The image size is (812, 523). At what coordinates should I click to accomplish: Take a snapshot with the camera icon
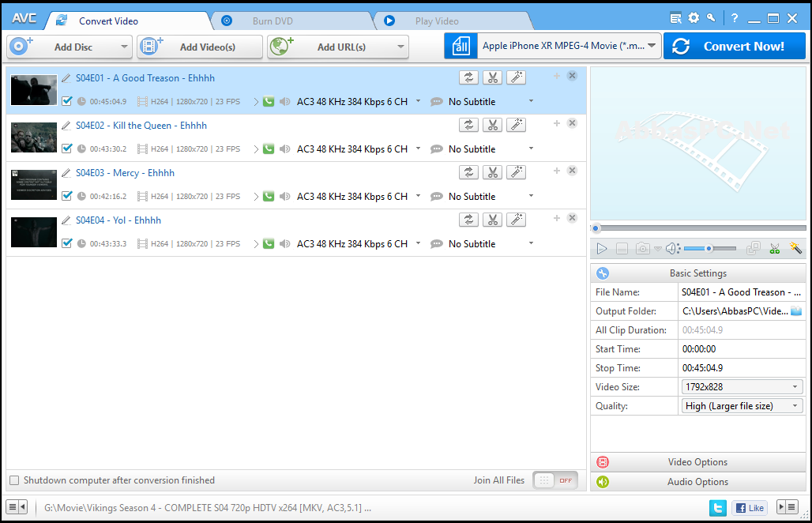point(643,249)
